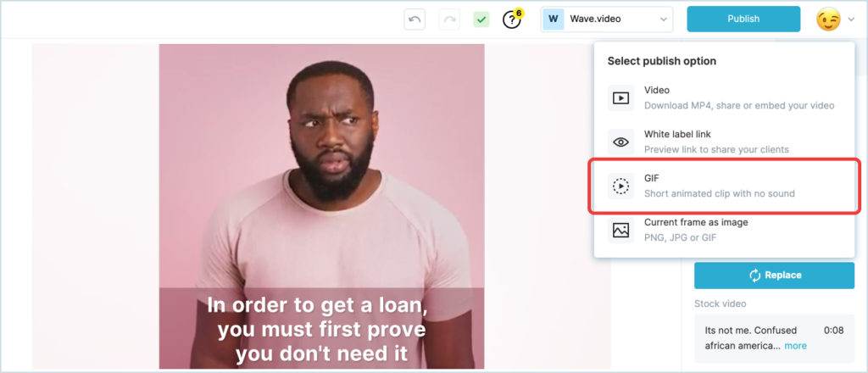The height and width of the screenshot is (373, 868).
Task: Click the GIF dotted play icon
Action: coord(620,186)
